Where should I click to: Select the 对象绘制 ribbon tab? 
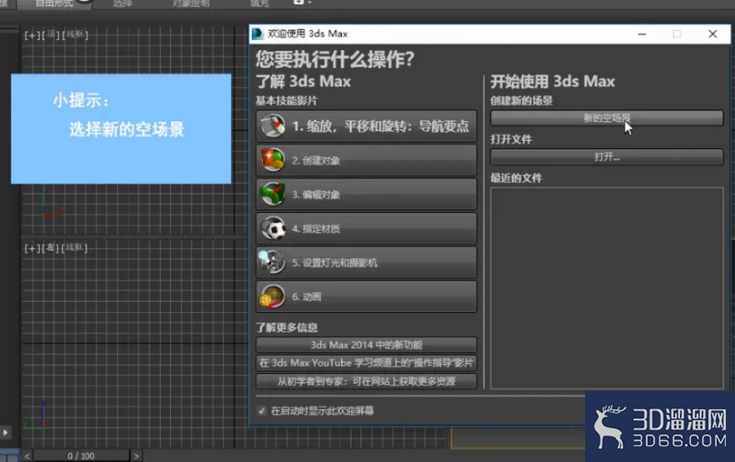(x=191, y=3)
